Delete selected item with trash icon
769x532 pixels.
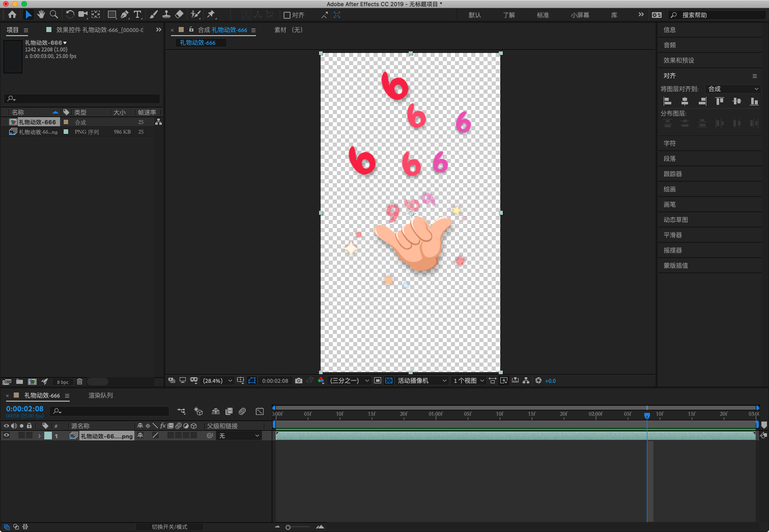pyautogui.click(x=79, y=382)
